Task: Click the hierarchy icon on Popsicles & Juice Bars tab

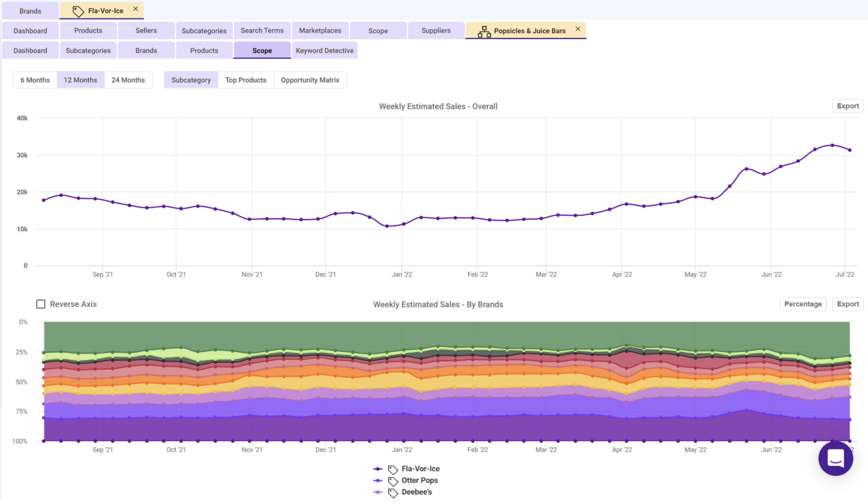Action: [x=484, y=31]
